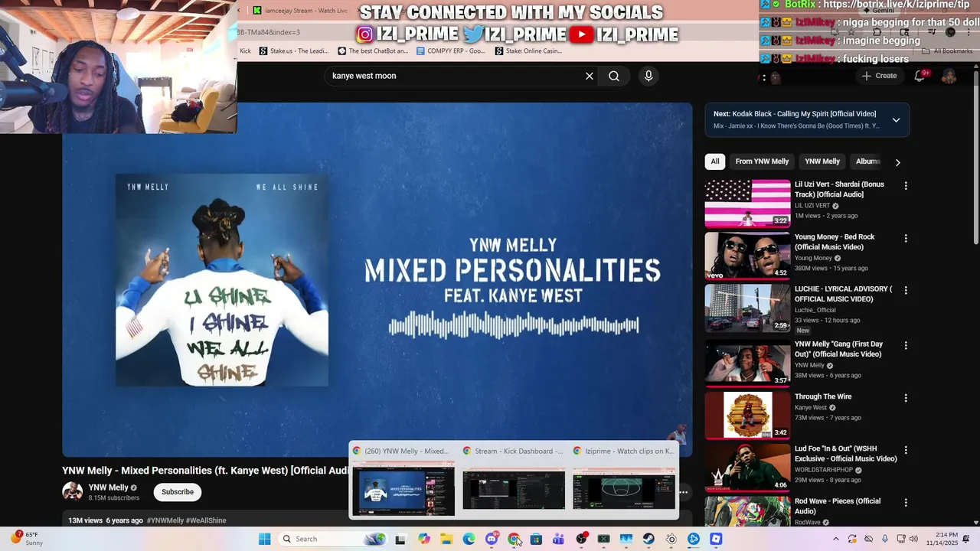
Task: Open Lud Foe In & Out video title
Action: 845,454
